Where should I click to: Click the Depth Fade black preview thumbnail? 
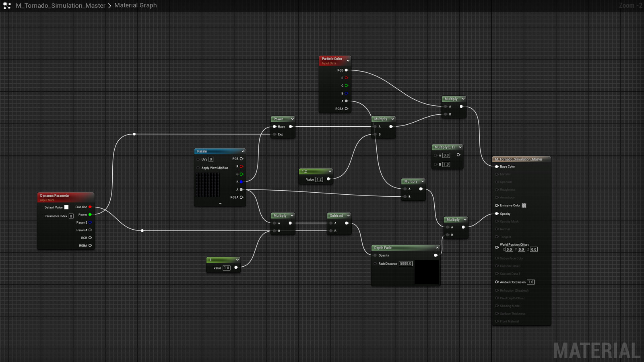(x=427, y=272)
